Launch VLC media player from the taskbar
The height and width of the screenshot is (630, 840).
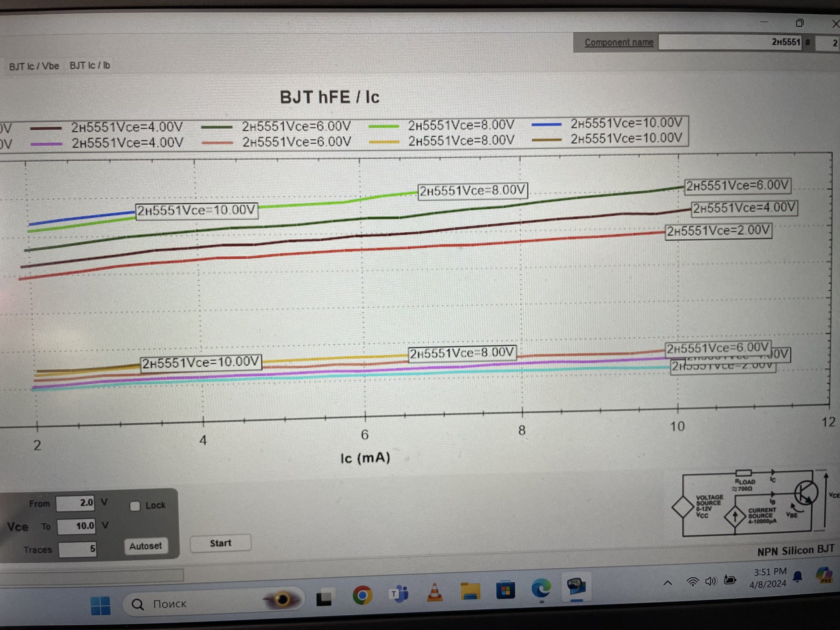[435, 593]
